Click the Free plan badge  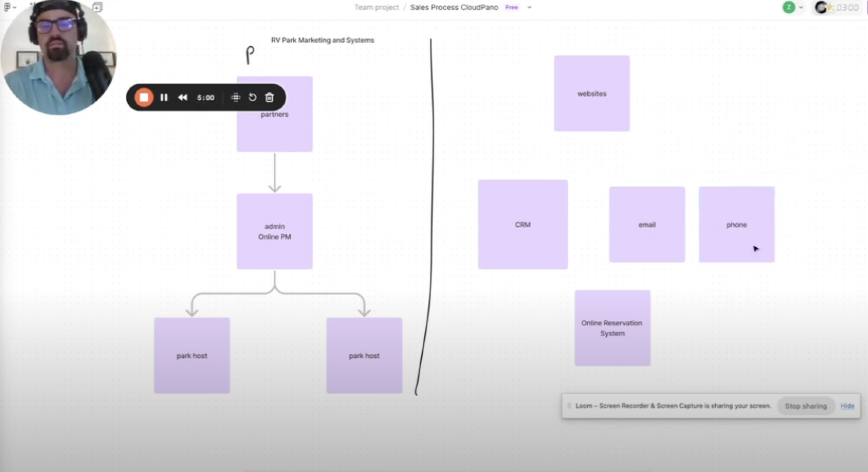coord(511,7)
